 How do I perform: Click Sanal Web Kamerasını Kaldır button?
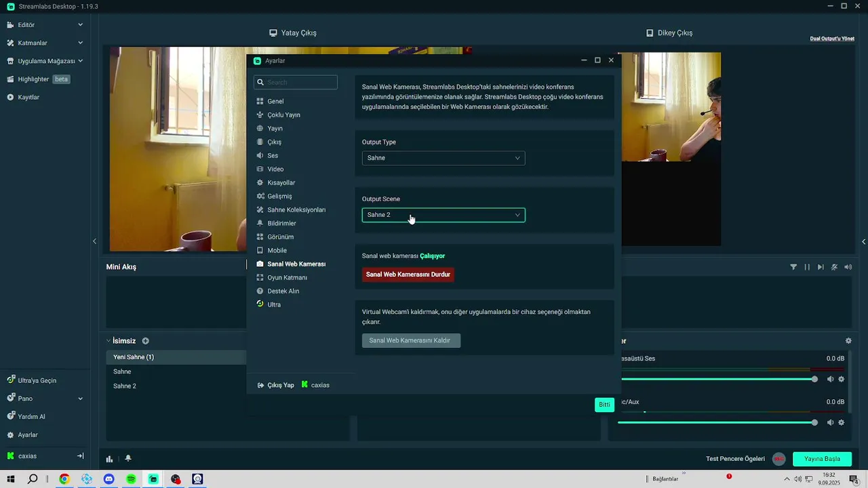tap(411, 340)
